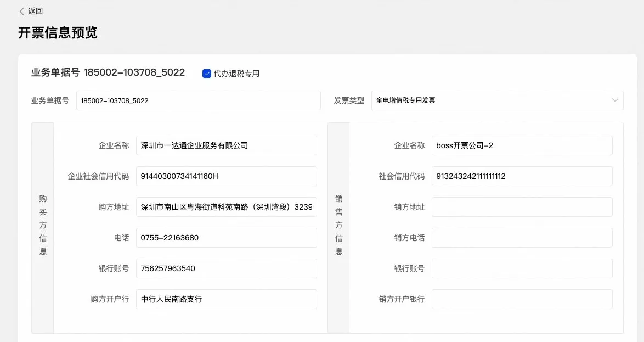Click the 购方开户行 input field

[x=226, y=299]
